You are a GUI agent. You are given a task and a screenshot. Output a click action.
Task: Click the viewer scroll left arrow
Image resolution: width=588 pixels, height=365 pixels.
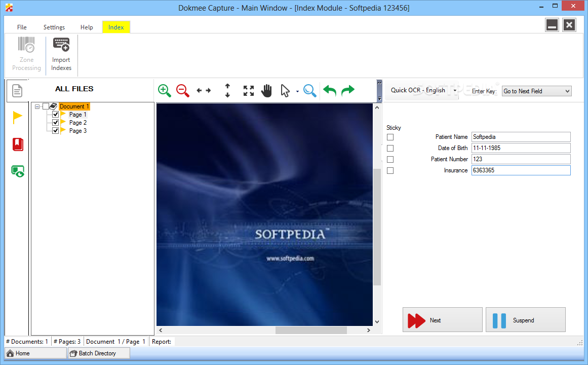coord(161,330)
